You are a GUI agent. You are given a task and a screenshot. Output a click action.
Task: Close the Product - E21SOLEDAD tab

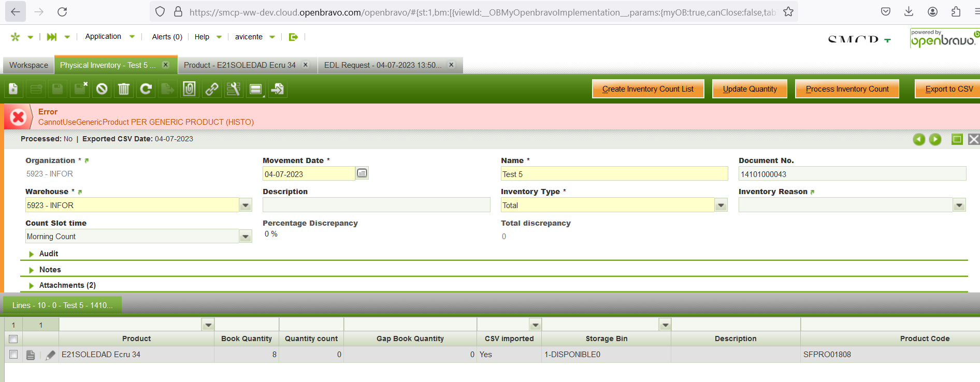tap(306, 65)
